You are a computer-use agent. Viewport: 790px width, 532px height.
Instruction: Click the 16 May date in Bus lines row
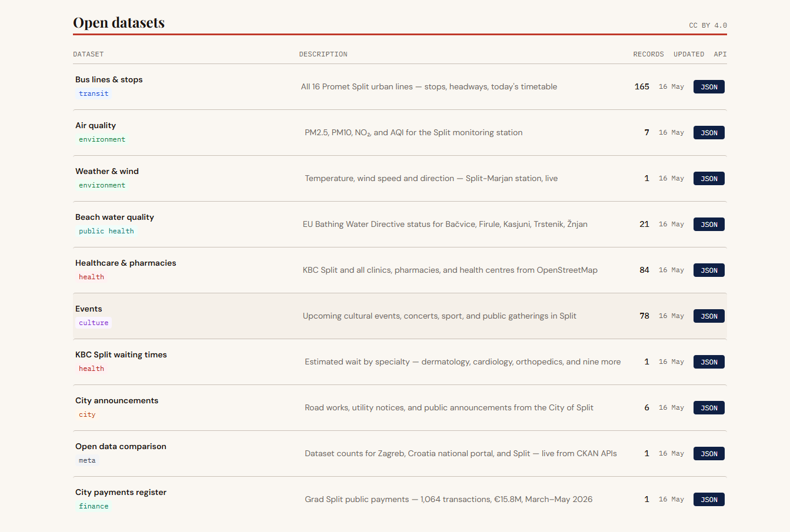[671, 86]
